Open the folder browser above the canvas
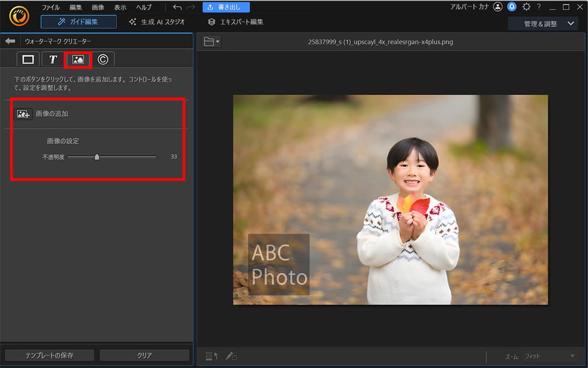 pyautogui.click(x=210, y=41)
